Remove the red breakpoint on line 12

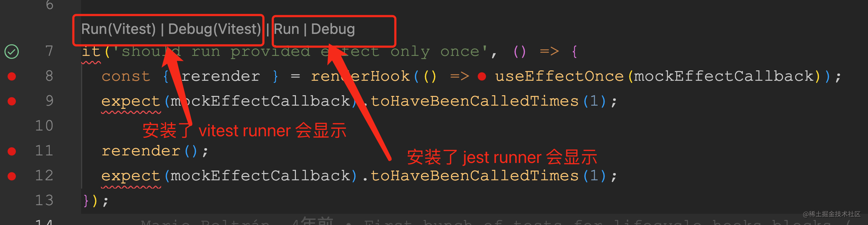coord(12,176)
